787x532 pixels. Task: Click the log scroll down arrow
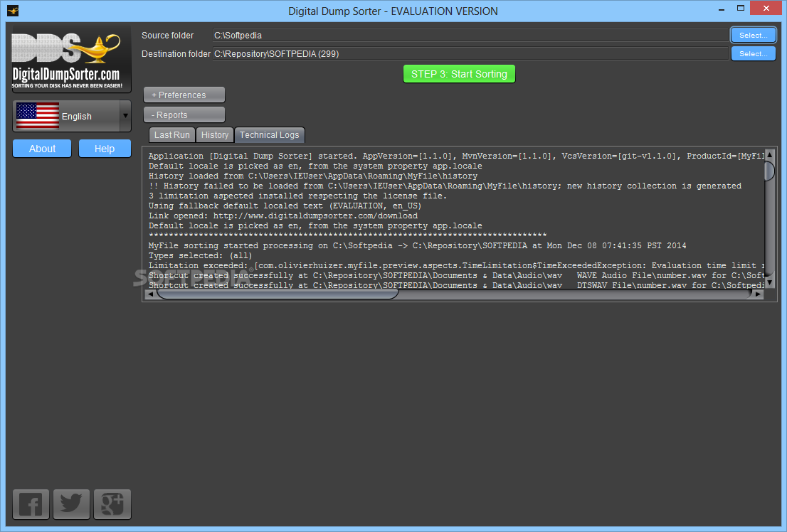[769, 282]
